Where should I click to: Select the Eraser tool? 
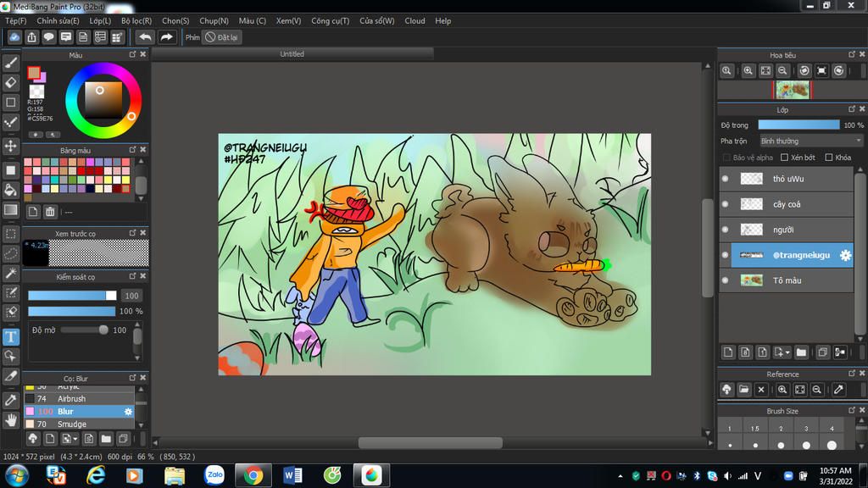tap(10, 82)
